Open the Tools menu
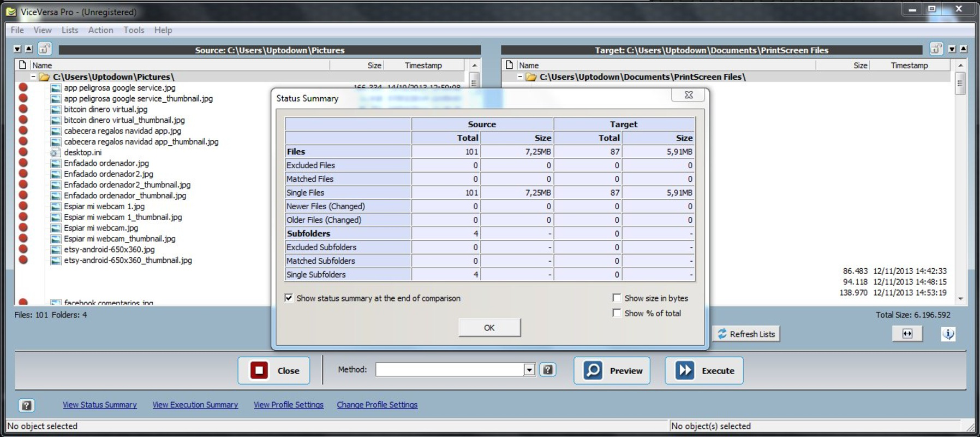This screenshot has width=980, height=437. pos(134,30)
